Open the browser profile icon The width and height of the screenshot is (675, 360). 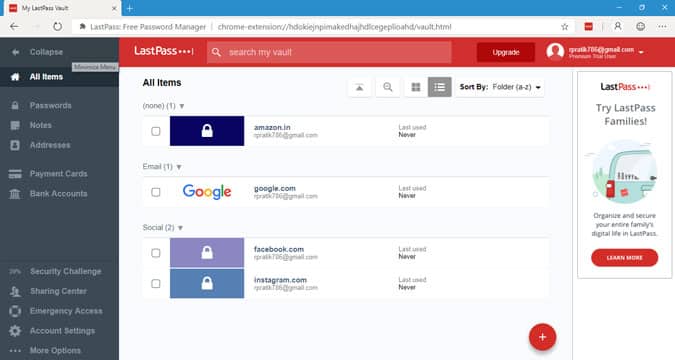[618, 27]
